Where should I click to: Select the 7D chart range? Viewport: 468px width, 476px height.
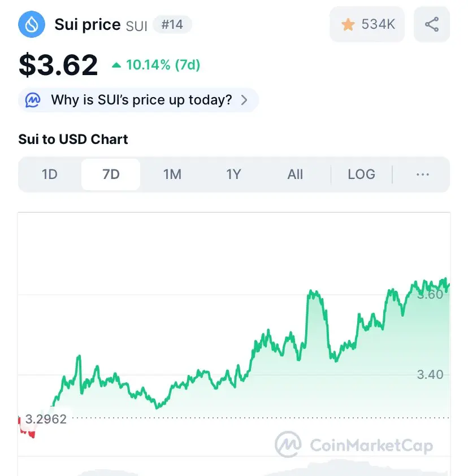(111, 174)
